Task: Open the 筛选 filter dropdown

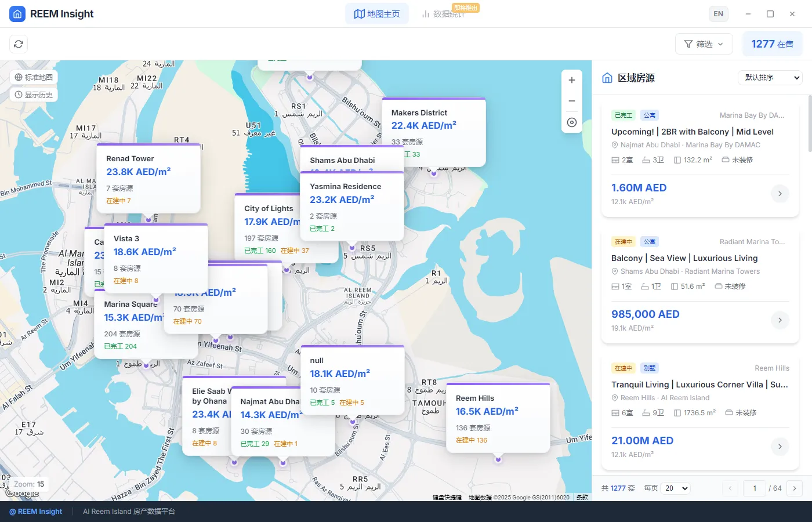Action: point(704,44)
